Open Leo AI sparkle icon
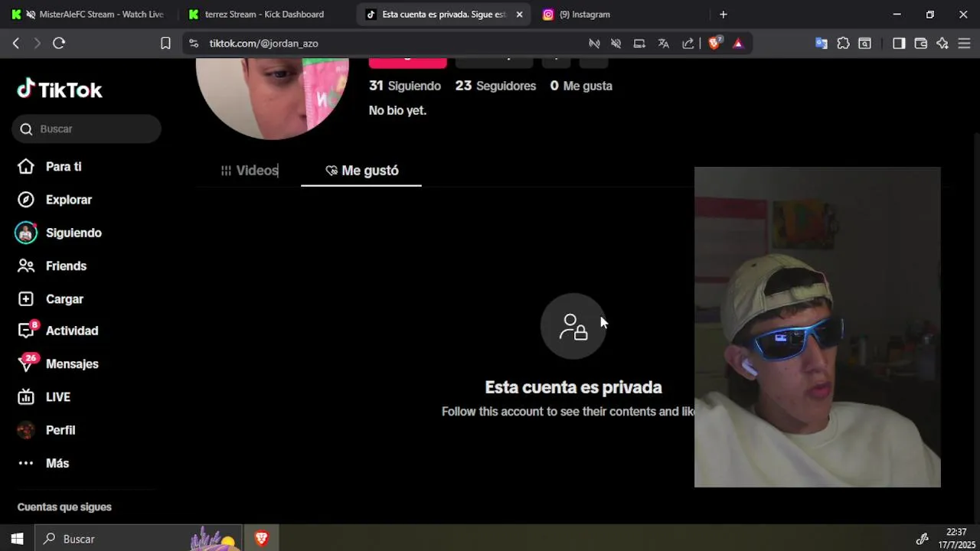 coord(942,44)
